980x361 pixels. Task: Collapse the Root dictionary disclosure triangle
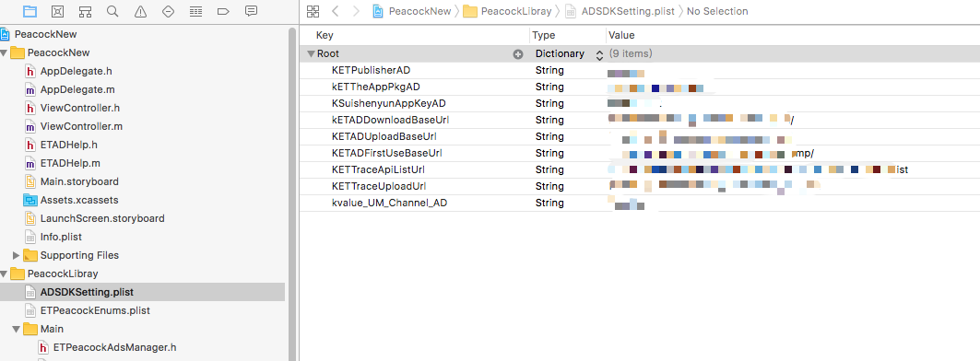coord(311,54)
